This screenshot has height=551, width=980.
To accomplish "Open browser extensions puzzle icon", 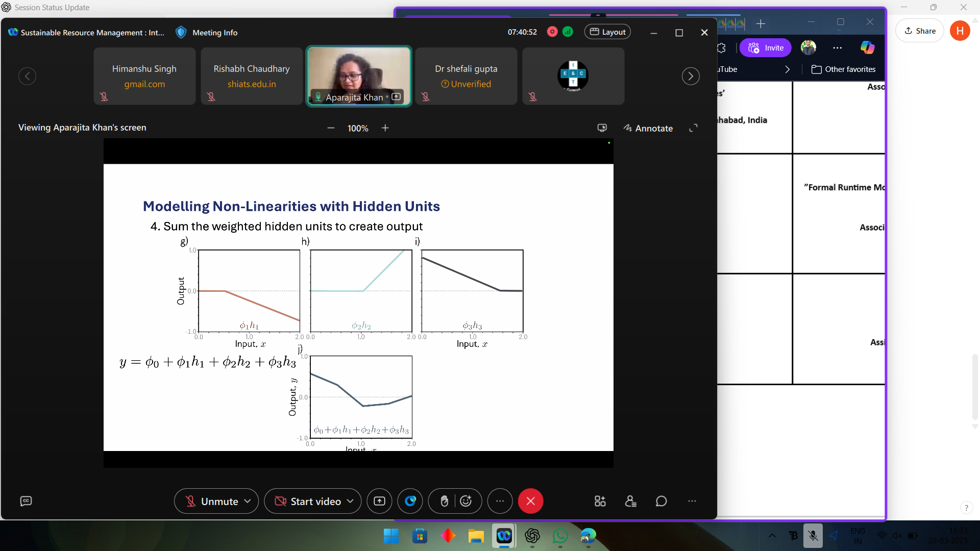I will tap(722, 47).
